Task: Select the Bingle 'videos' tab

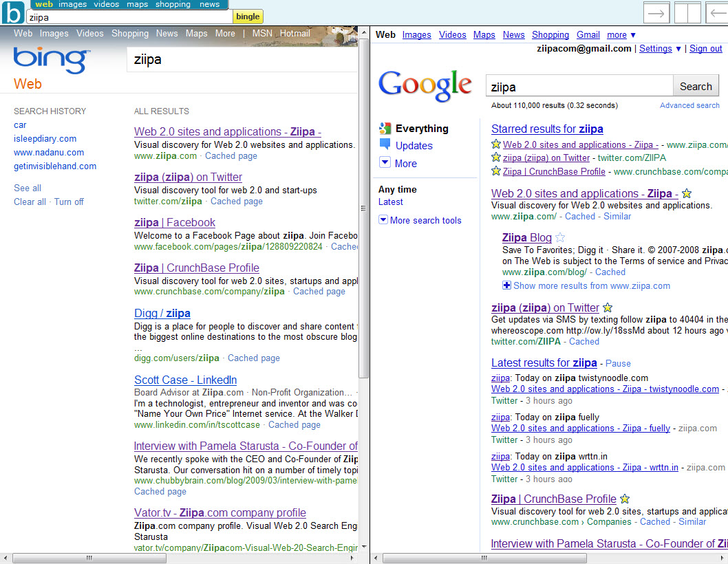Action: [x=107, y=4]
